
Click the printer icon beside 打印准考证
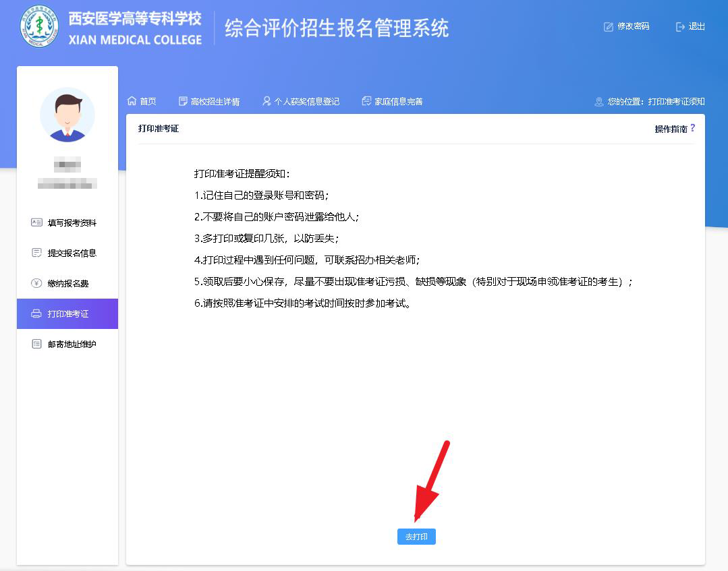tap(36, 314)
